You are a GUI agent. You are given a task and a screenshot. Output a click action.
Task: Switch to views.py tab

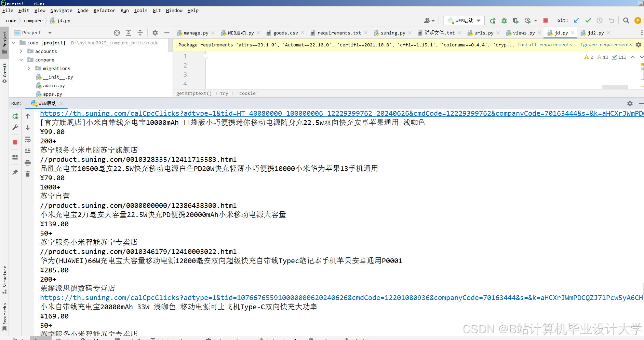(x=524, y=33)
